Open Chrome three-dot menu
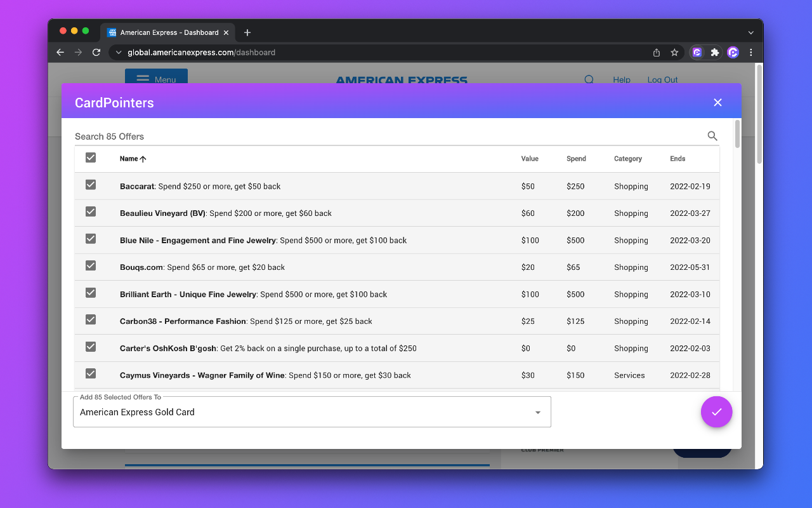The image size is (812, 508). click(751, 53)
